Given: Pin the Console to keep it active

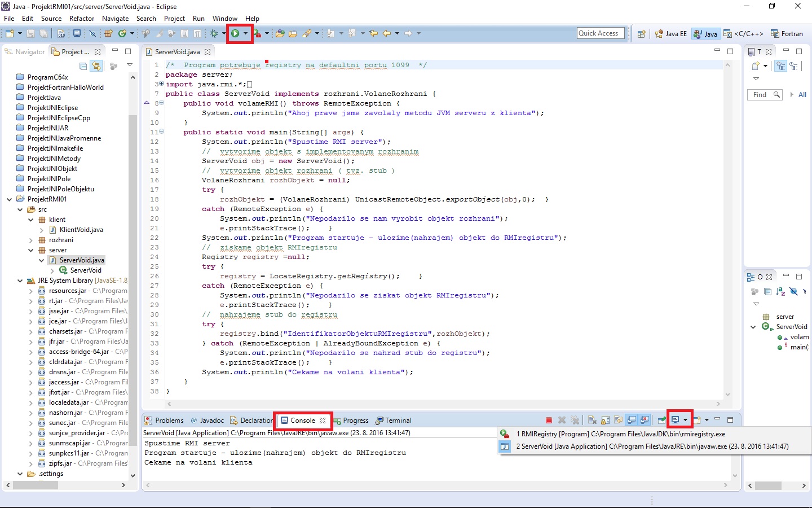Looking at the screenshot, I should click(x=660, y=420).
